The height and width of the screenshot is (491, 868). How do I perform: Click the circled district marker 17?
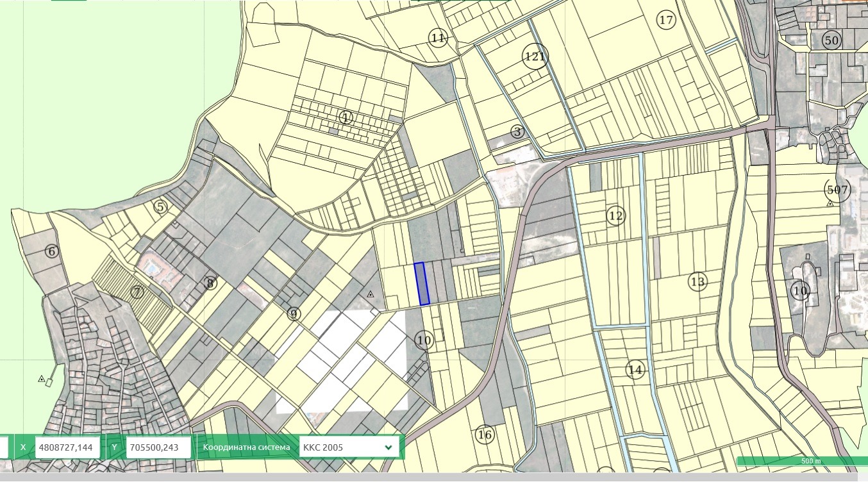667,20
